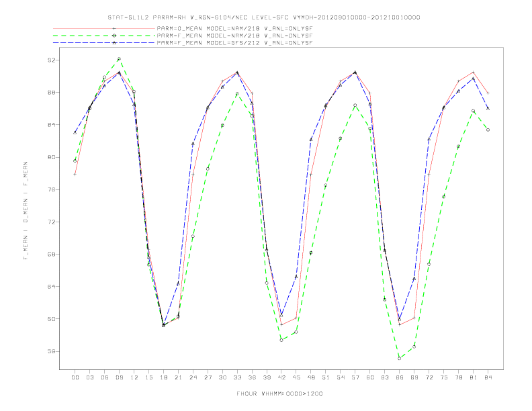The height and width of the screenshot is (411, 532).
Task: Click forecast hour label 66 on x-axis
Action: point(400,377)
